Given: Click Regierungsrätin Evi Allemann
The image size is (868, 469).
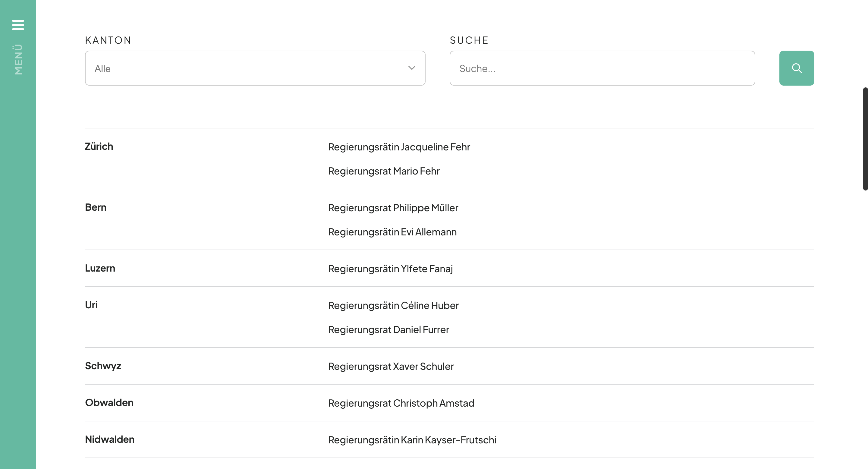Looking at the screenshot, I should (392, 232).
